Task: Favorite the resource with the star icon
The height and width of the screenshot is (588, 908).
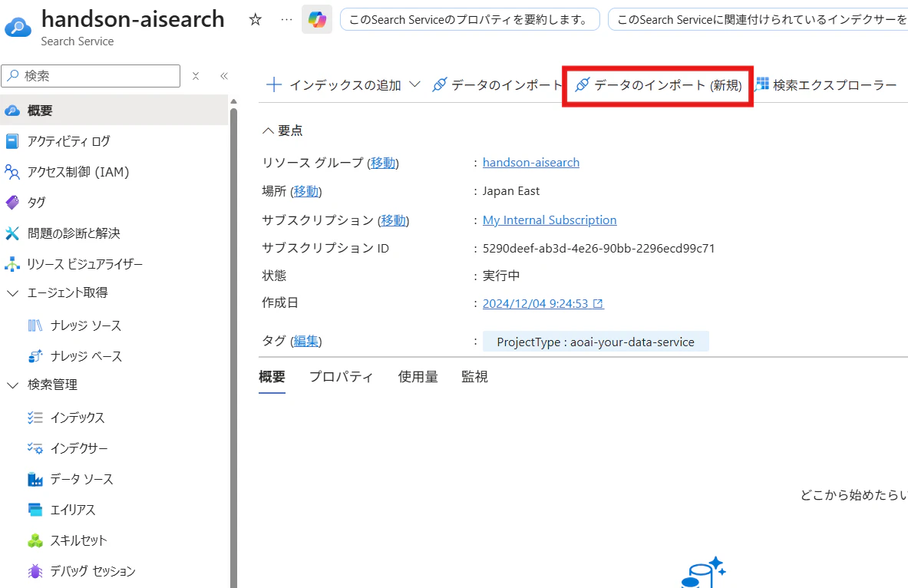Action: [x=256, y=20]
